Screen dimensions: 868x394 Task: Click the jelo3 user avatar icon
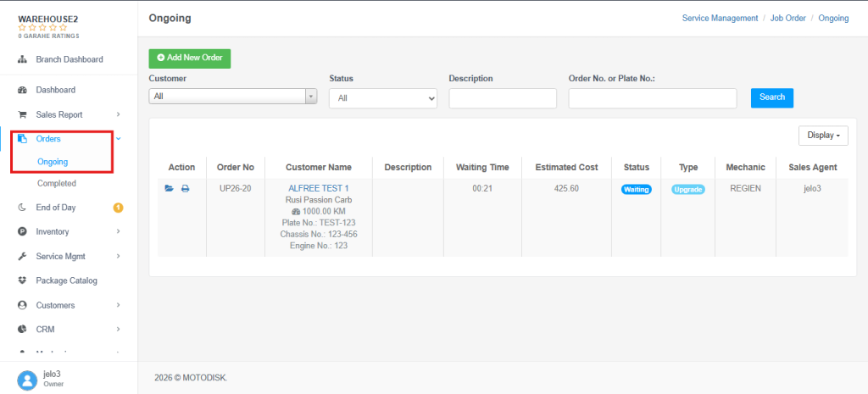click(27, 380)
